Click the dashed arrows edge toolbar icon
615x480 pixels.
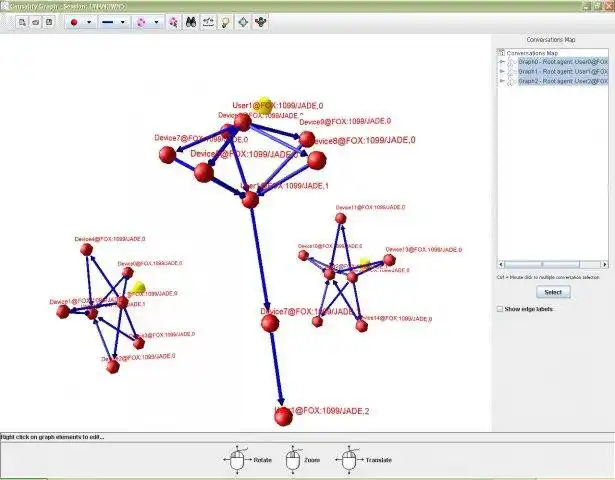(208, 22)
